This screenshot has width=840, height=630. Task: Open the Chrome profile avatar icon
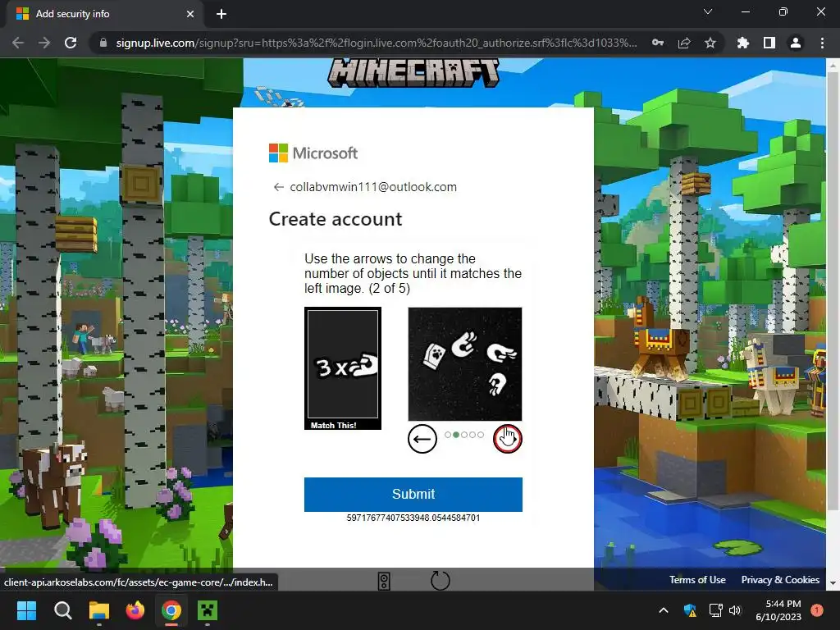pos(796,43)
